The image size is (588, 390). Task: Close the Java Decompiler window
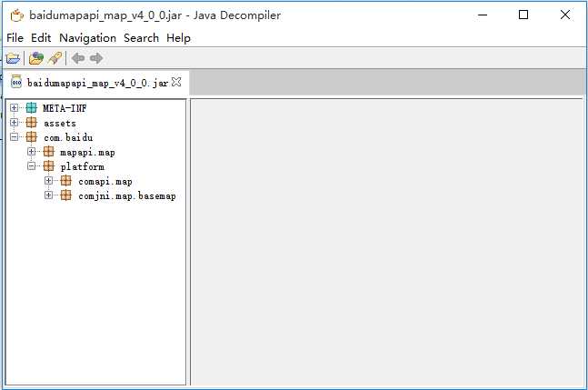coord(564,15)
